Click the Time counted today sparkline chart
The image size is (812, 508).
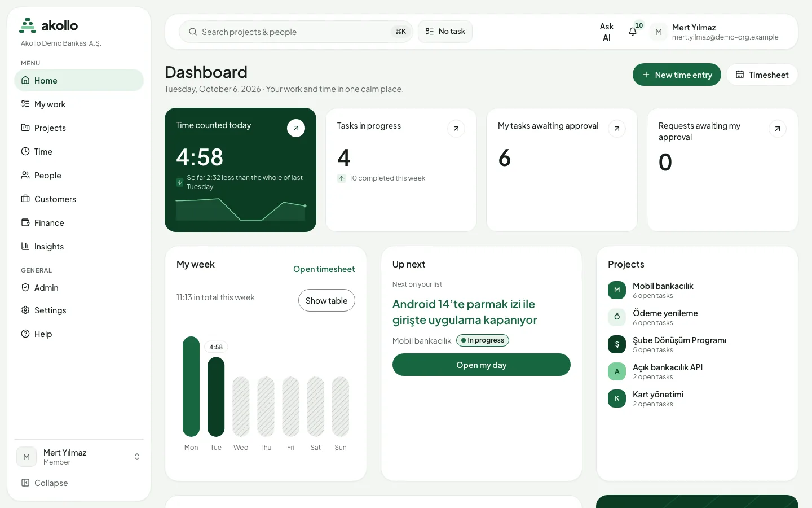click(241, 209)
